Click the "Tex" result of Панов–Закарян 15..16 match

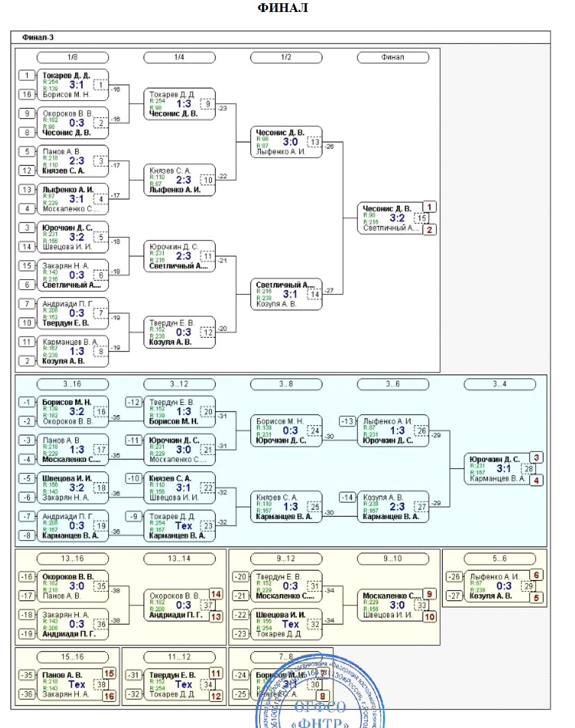click(x=77, y=684)
